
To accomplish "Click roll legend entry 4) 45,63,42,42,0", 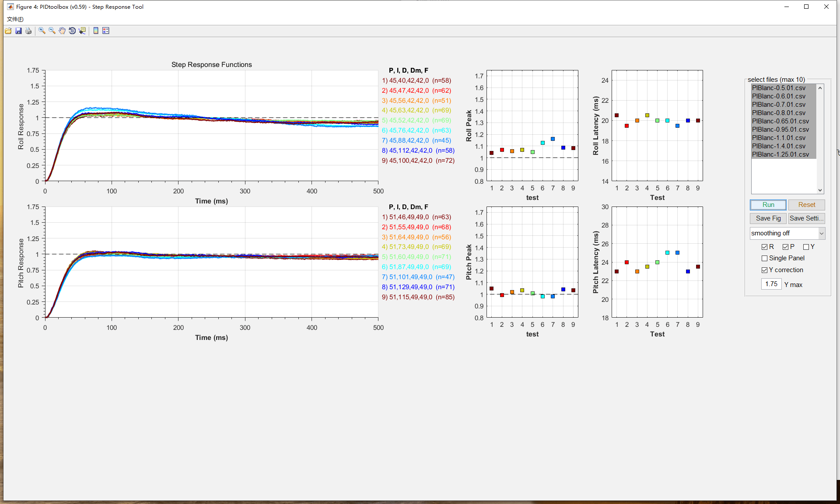I will (416, 110).
